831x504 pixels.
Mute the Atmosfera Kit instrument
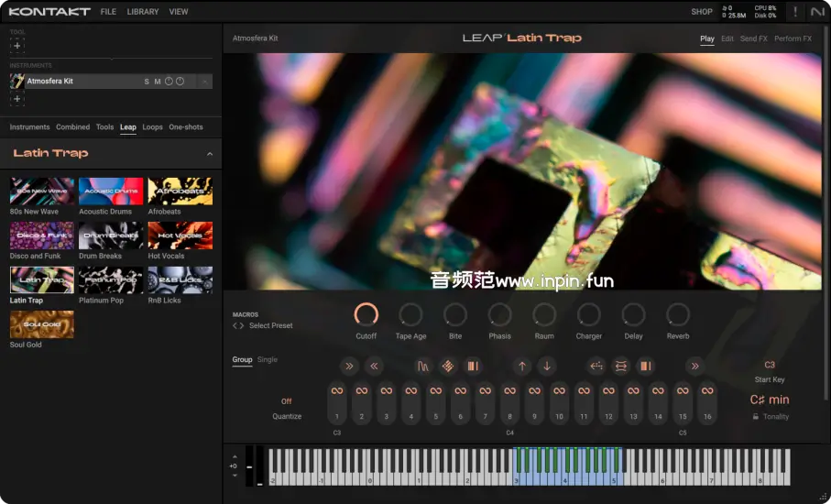(157, 82)
